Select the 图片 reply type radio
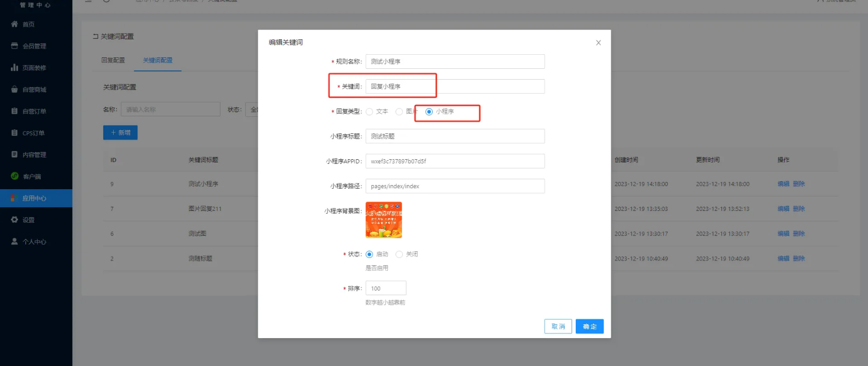The height and width of the screenshot is (366, 868). [399, 112]
